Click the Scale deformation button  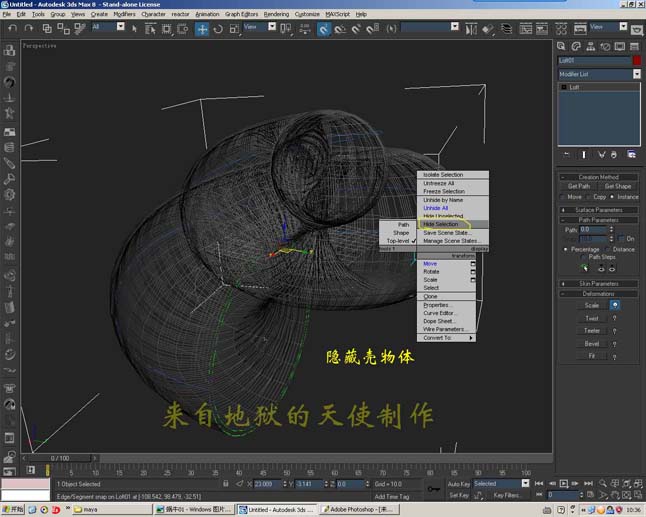pos(592,305)
